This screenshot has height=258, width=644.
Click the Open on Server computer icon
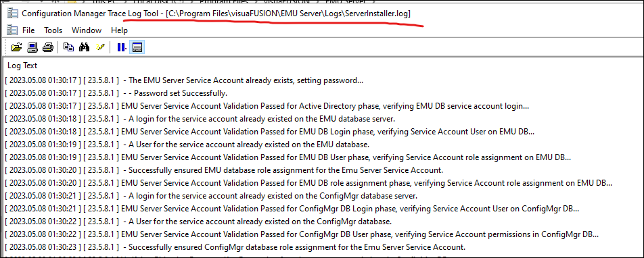32,47
